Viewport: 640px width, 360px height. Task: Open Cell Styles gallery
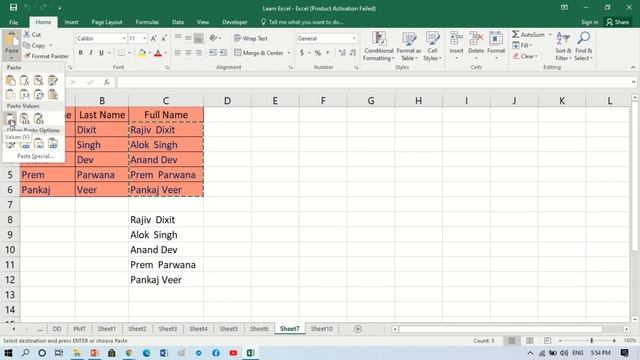click(x=432, y=46)
